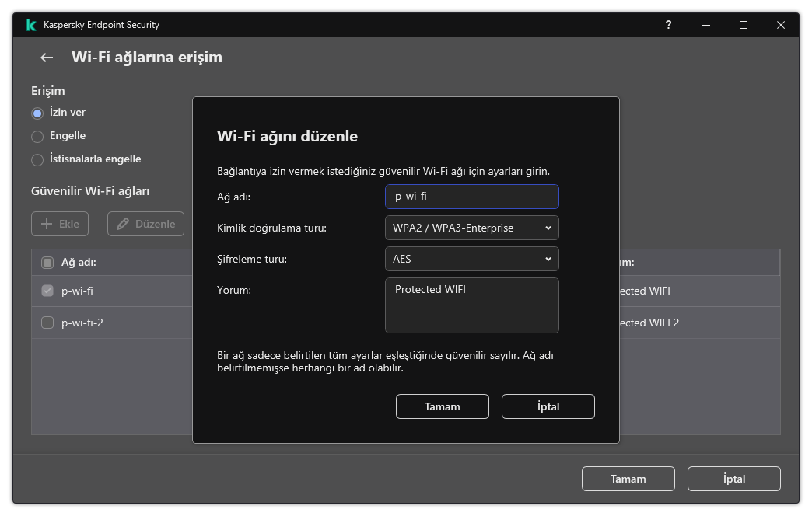The image size is (812, 516).
Task: Click the Ağ adı text field containing p-wi-fi
Action: point(471,197)
